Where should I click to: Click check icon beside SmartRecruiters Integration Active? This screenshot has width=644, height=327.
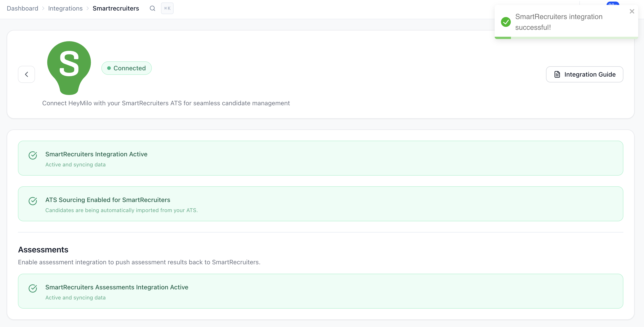coord(33,155)
